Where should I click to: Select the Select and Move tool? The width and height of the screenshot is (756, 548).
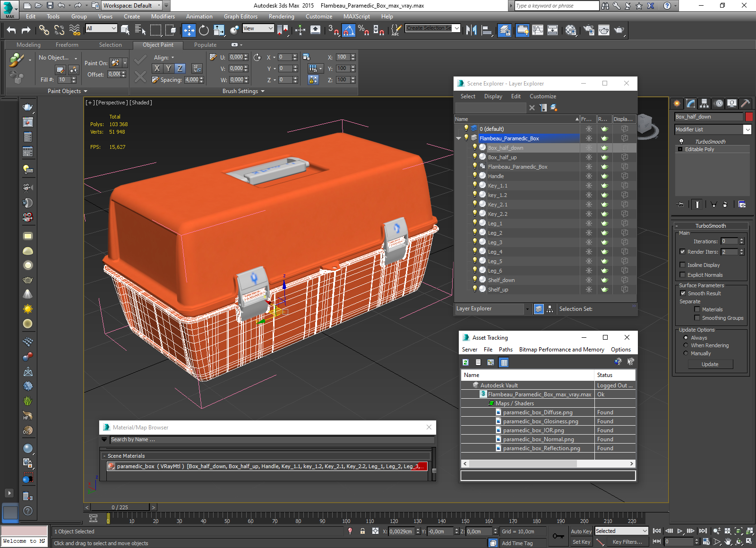pyautogui.click(x=189, y=30)
